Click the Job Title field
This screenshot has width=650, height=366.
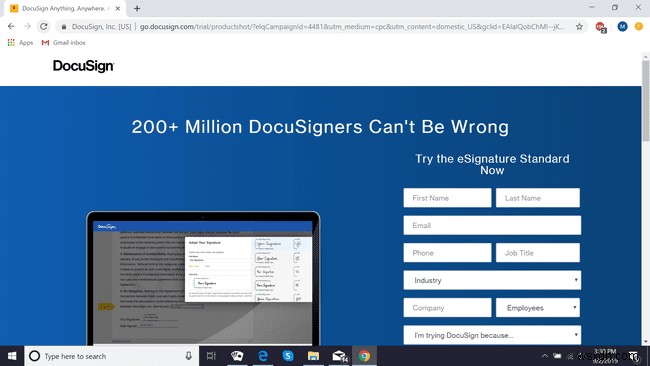(x=538, y=252)
